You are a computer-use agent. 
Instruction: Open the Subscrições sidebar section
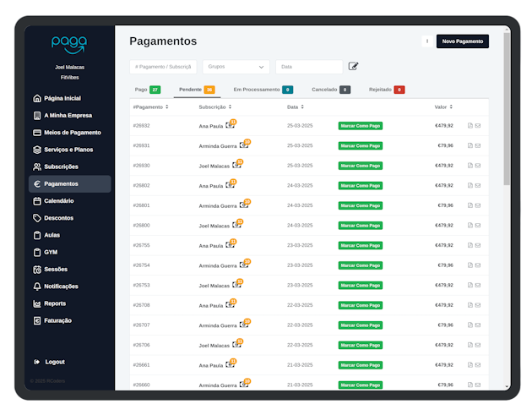[x=61, y=167]
